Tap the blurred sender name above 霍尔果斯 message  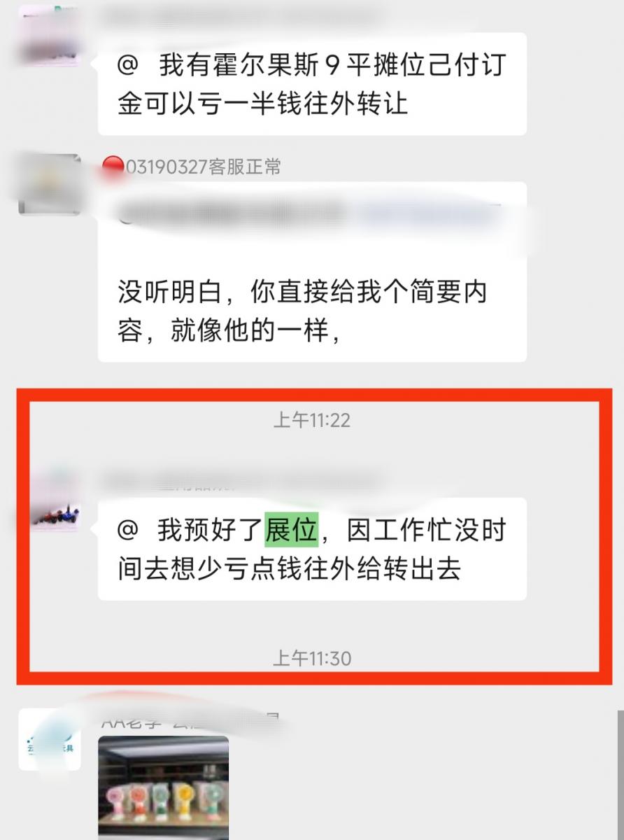pos(238,17)
